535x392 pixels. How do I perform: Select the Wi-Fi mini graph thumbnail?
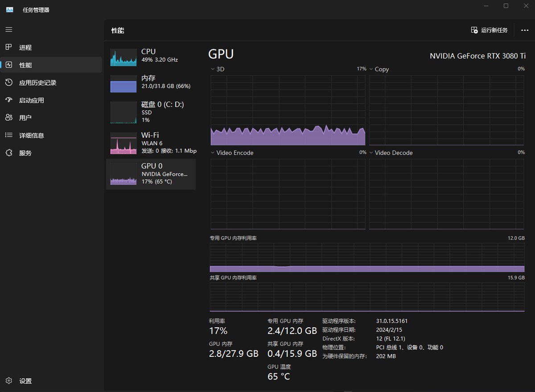pos(123,143)
